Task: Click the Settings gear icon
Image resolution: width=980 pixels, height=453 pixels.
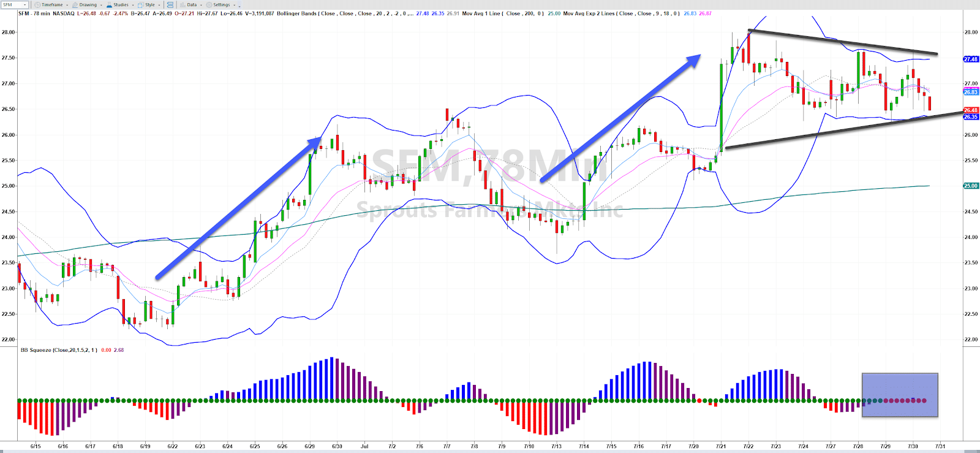Action: [x=209, y=5]
